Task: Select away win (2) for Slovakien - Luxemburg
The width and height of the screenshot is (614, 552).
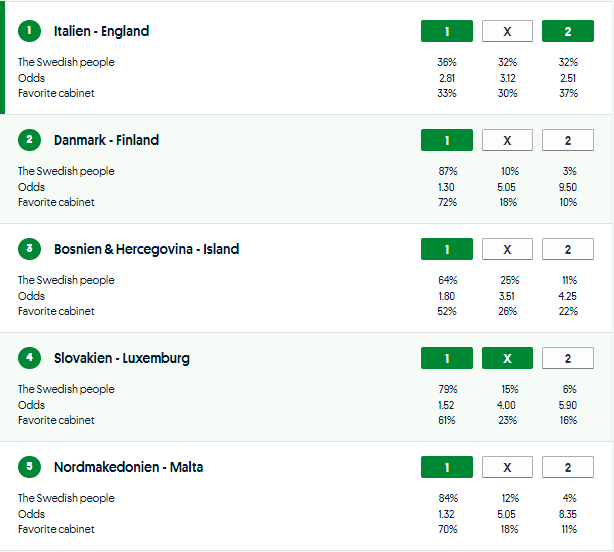Action: tap(567, 358)
